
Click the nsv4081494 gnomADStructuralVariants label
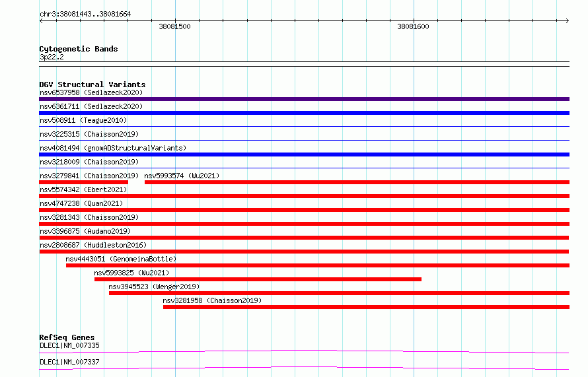113,148
